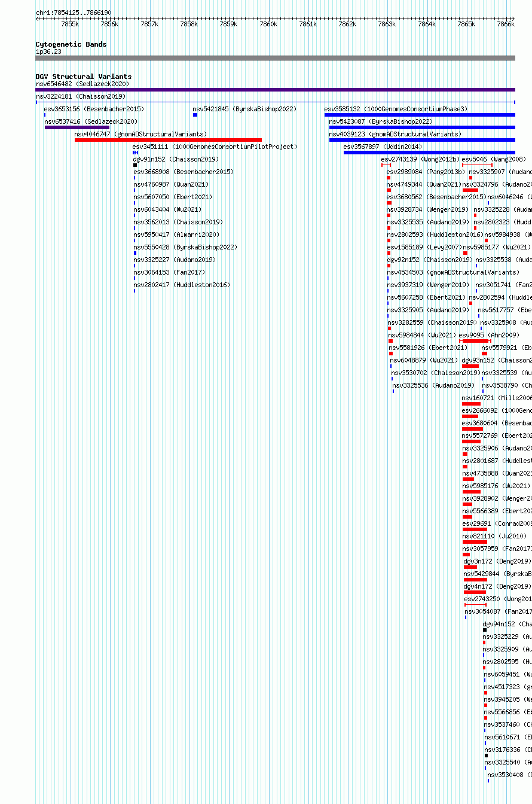Open variant nsv3325535 (Audano2019)

[428, 222]
